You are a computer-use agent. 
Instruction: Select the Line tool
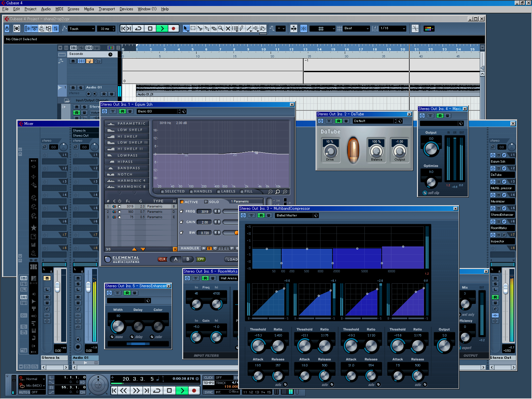click(249, 29)
